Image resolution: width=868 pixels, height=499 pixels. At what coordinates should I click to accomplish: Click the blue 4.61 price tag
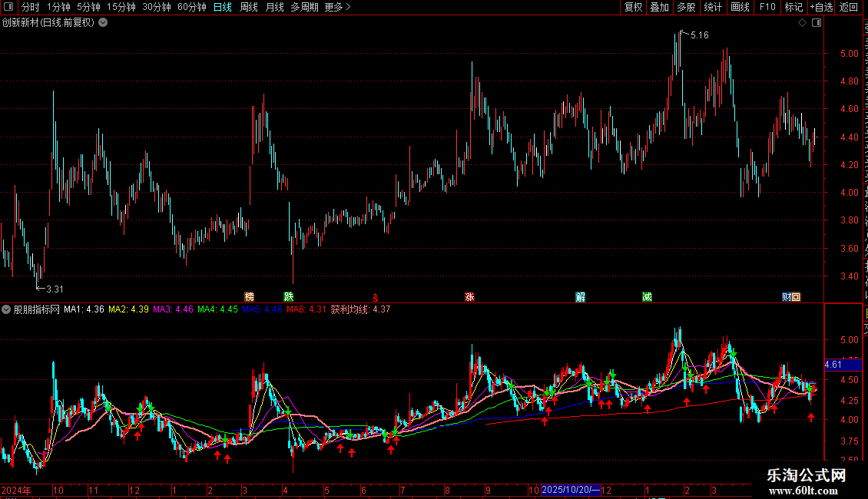click(x=843, y=365)
